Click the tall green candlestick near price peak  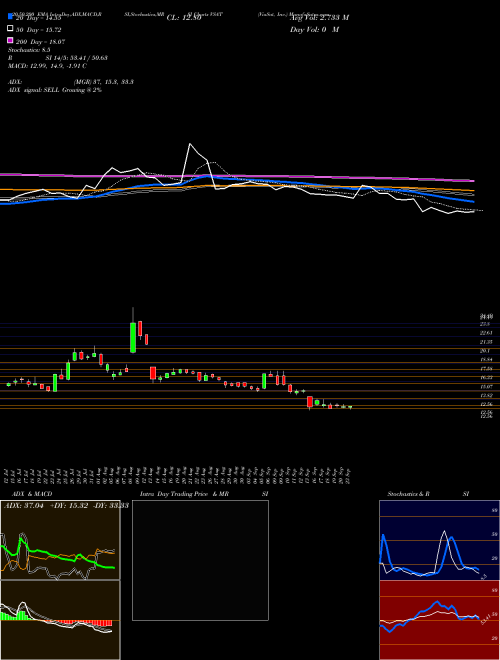click(x=133, y=338)
